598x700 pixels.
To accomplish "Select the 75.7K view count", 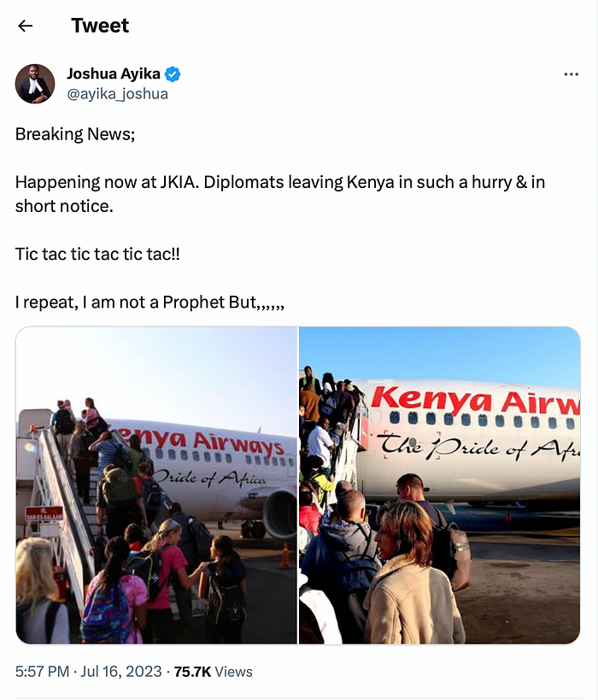I will [192, 672].
